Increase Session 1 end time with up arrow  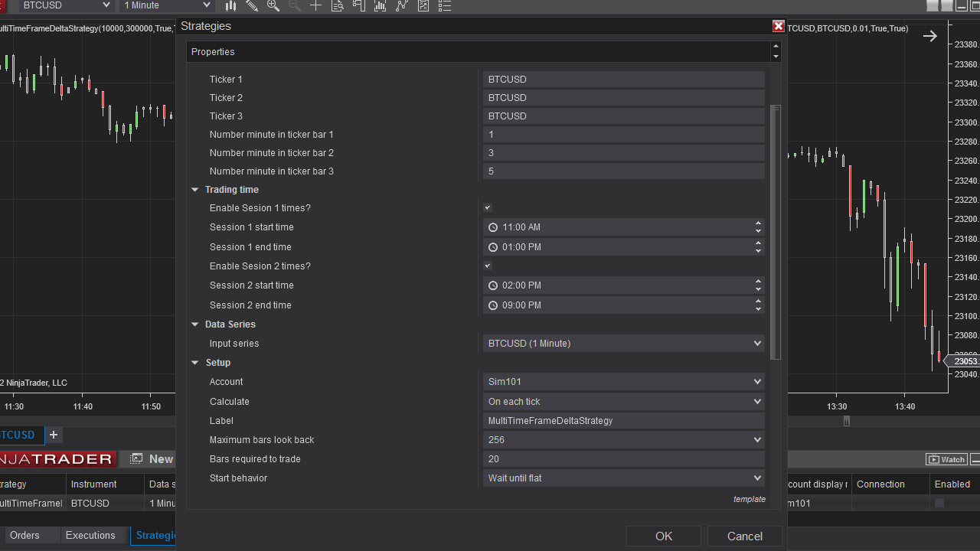(x=758, y=243)
